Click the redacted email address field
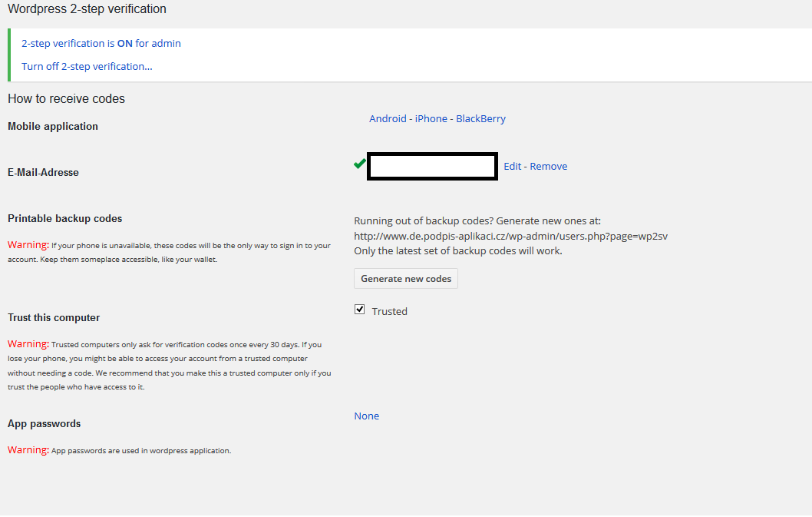812x517 pixels. pyautogui.click(x=432, y=167)
